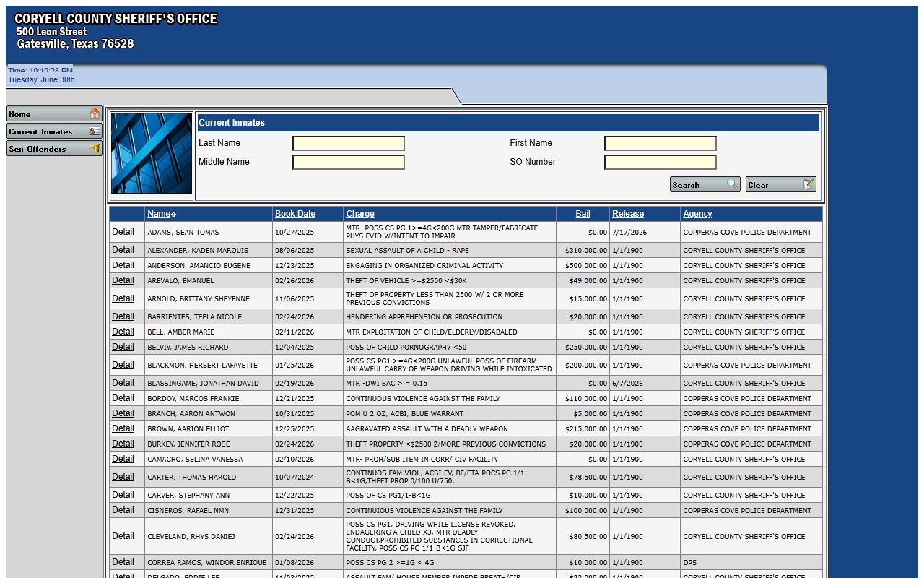This screenshot has width=924, height=578.
Task: Open Detail for ARNOLD, BRITTANY SHEYENNE
Action: coord(123,298)
